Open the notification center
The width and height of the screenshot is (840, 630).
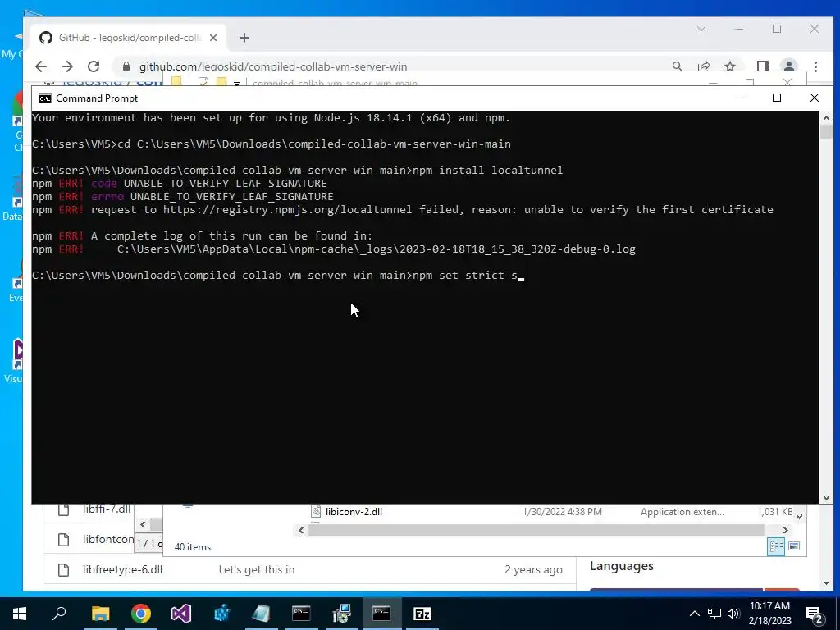(815, 614)
